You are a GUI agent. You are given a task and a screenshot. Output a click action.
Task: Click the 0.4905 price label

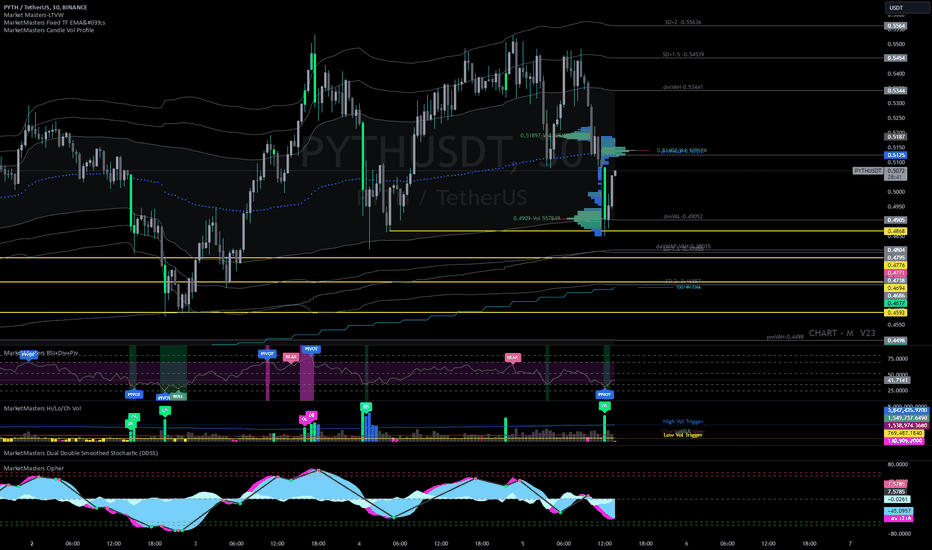tap(896, 220)
